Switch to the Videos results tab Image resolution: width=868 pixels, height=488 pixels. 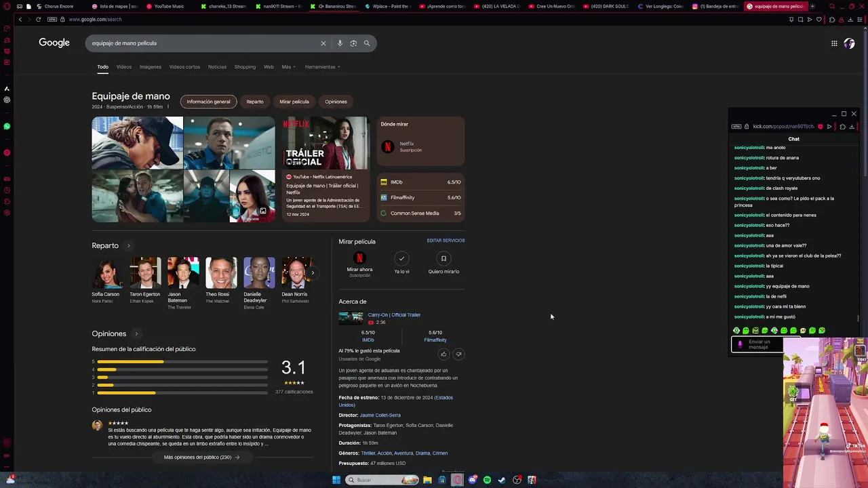[124, 67]
